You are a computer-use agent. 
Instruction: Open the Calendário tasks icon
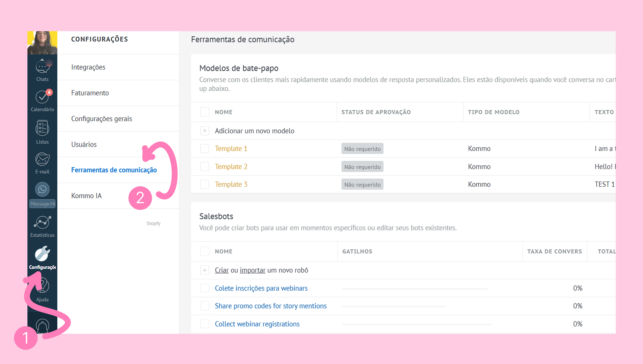(x=42, y=97)
